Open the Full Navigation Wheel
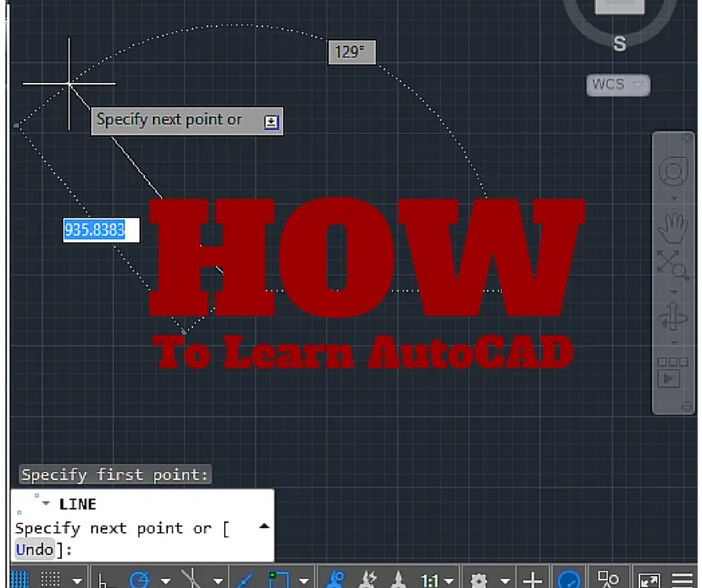Screen dimensions: 702x588 (674, 170)
